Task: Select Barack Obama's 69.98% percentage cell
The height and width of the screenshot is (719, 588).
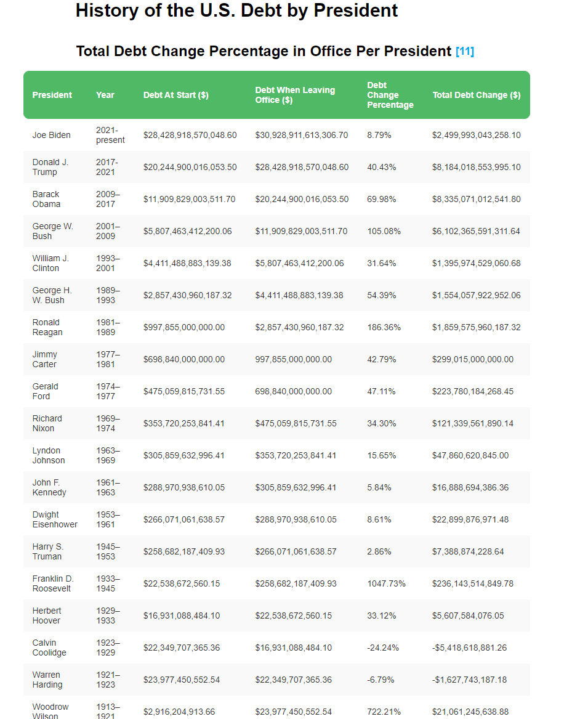Action: (x=382, y=199)
